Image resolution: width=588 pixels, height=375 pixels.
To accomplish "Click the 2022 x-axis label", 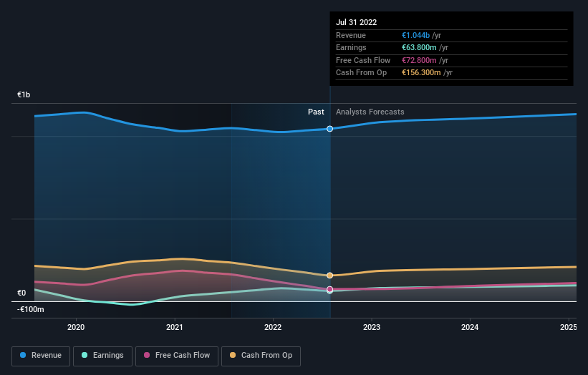I will pyautogui.click(x=273, y=327).
